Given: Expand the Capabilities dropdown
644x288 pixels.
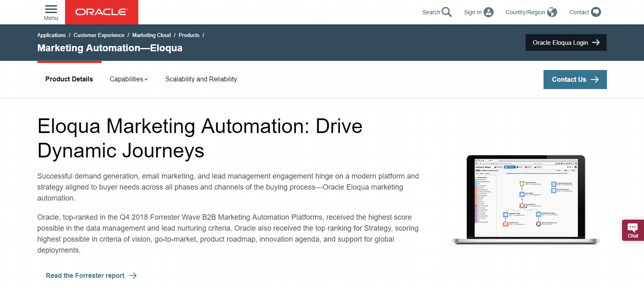Looking at the screenshot, I should coord(129,79).
